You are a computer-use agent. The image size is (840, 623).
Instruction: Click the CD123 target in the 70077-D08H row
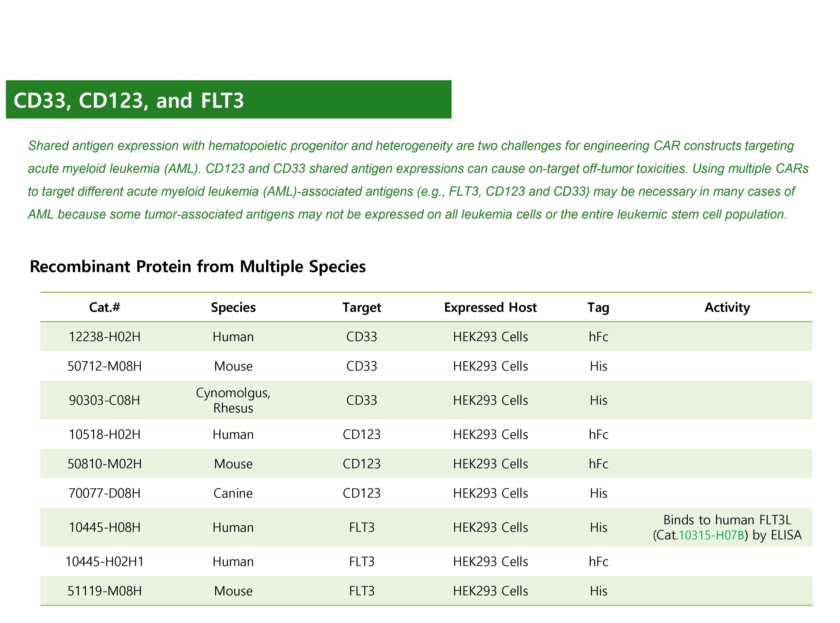click(x=362, y=493)
